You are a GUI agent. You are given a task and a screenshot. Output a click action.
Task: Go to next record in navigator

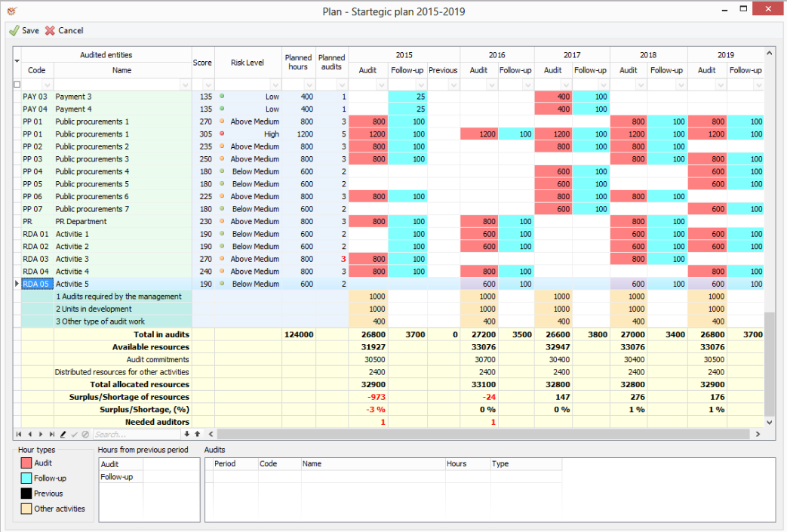coord(41,435)
